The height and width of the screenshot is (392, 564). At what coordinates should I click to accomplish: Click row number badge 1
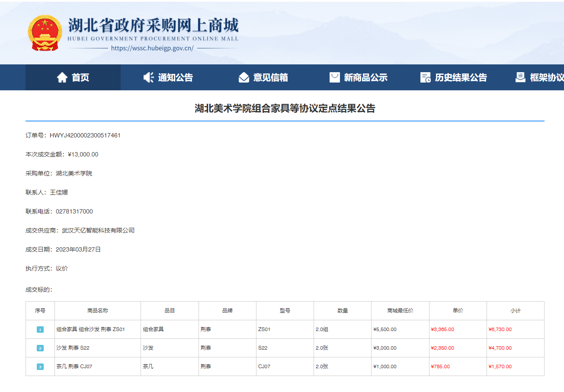point(40,330)
